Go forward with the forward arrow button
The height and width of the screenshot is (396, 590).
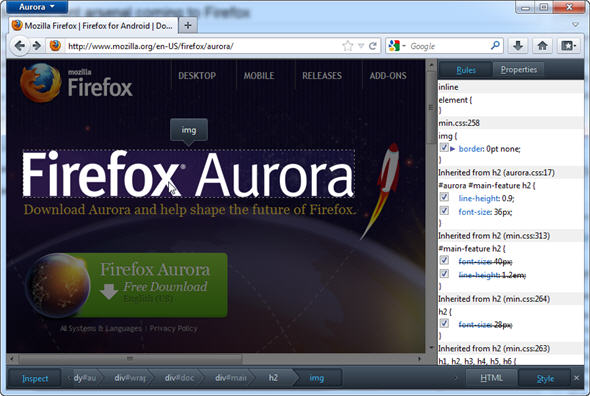(37, 46)
